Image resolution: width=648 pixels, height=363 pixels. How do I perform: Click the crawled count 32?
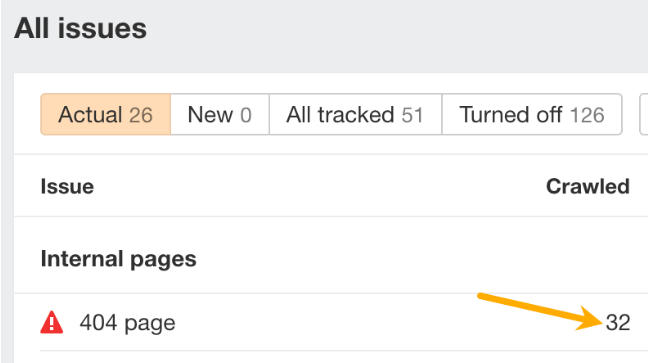click(x=618, y=322)
